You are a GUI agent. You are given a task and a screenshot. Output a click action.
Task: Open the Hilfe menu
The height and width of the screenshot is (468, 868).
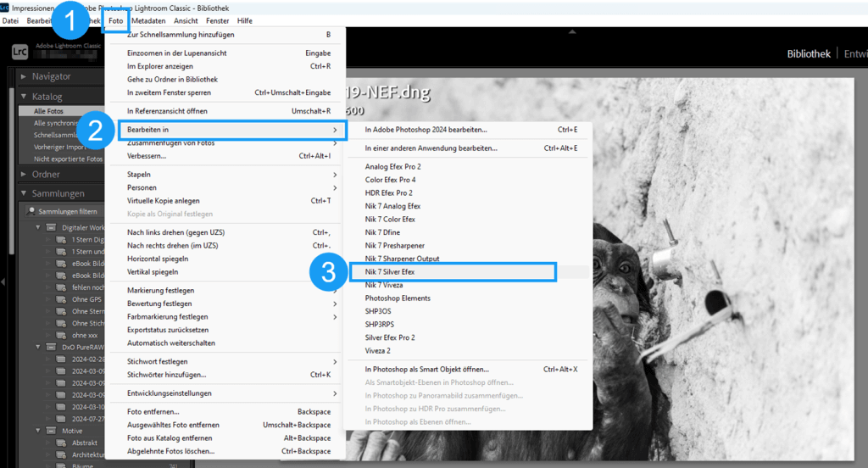click(x=245, y=21)
